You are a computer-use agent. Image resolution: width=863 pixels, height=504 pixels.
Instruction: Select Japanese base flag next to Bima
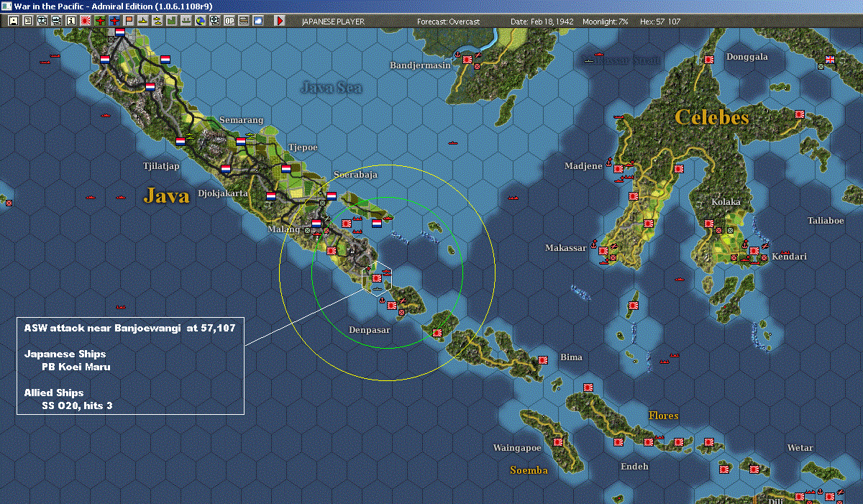(544, 359)
